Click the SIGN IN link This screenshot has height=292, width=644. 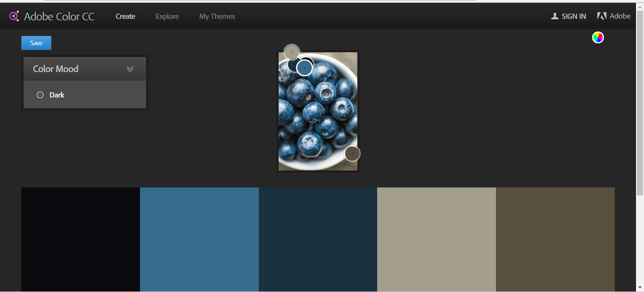[574, 16]
